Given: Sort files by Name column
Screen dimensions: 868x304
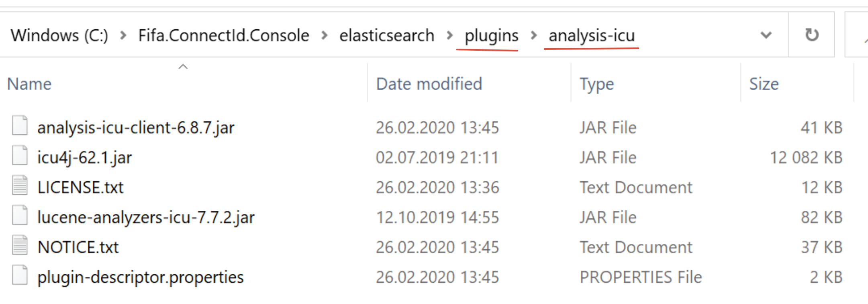Looking at the screenshot, I should click(30, 84).
